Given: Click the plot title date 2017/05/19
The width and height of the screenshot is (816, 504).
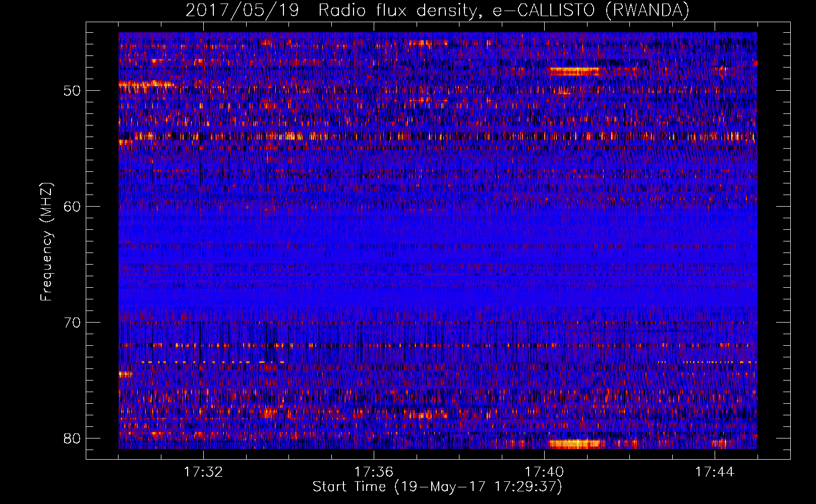Looking at the screenshot, I should 243,11.
